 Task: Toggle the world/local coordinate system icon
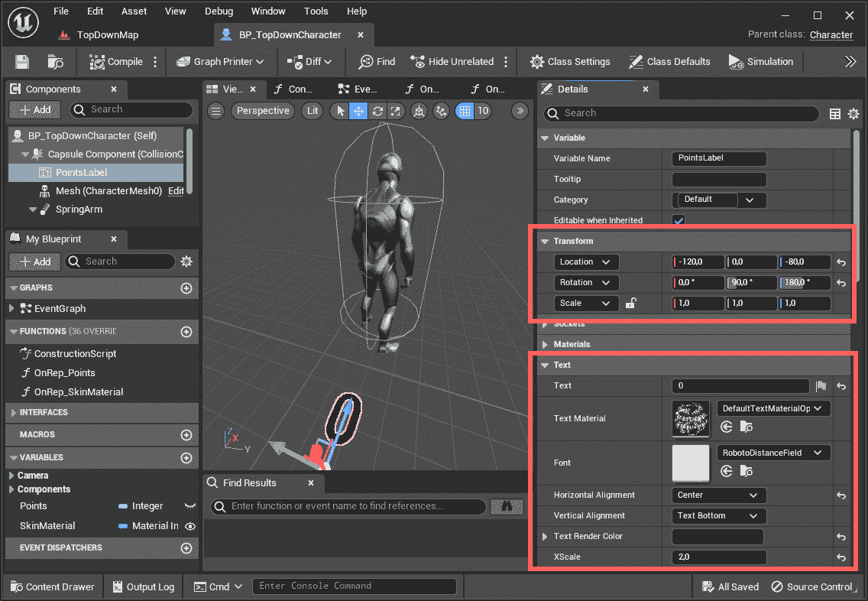click(419, 111)
